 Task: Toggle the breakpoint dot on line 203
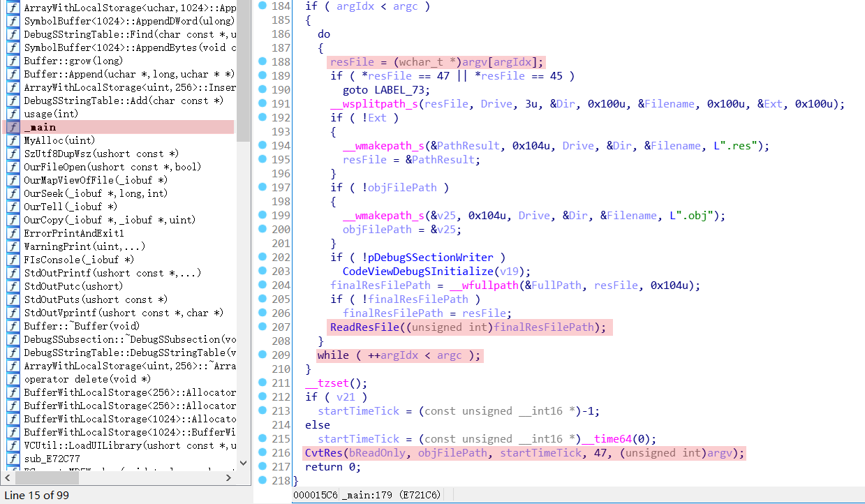click(x=263, y=271)
